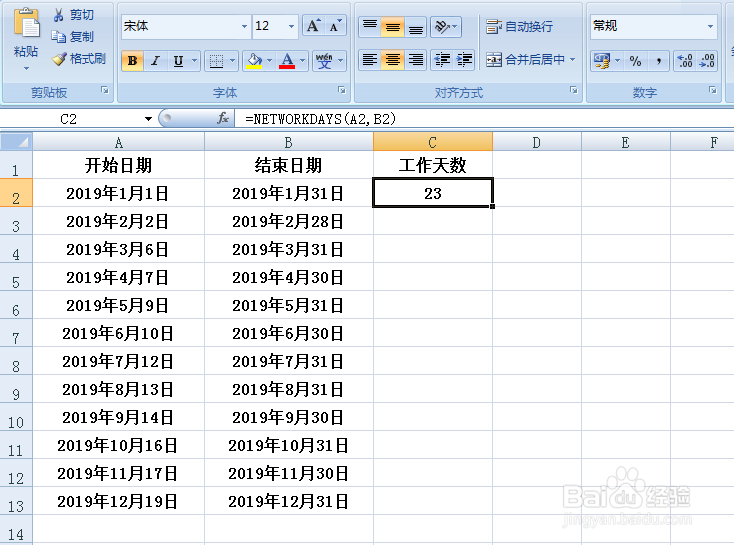
Task: Open the Name Box dropdown arrow
Action: (x=148, y=119)
